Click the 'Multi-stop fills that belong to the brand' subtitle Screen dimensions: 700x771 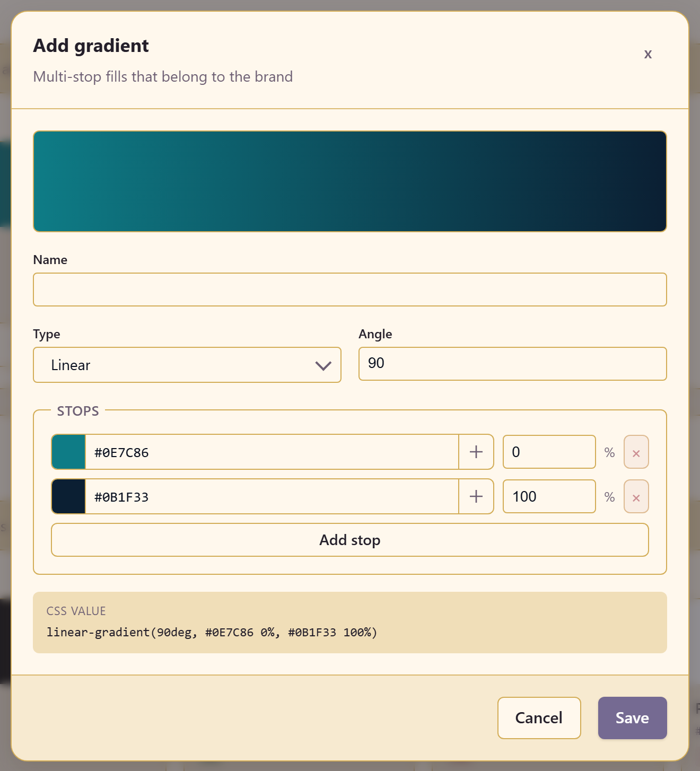(163, 77)
